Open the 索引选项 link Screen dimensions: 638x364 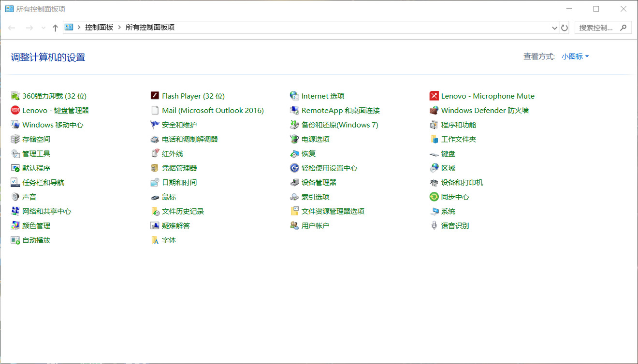(316, 197)
